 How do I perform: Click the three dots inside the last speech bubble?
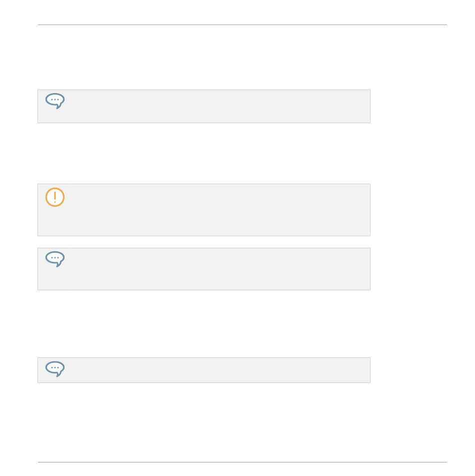click(x=55, y=367)
